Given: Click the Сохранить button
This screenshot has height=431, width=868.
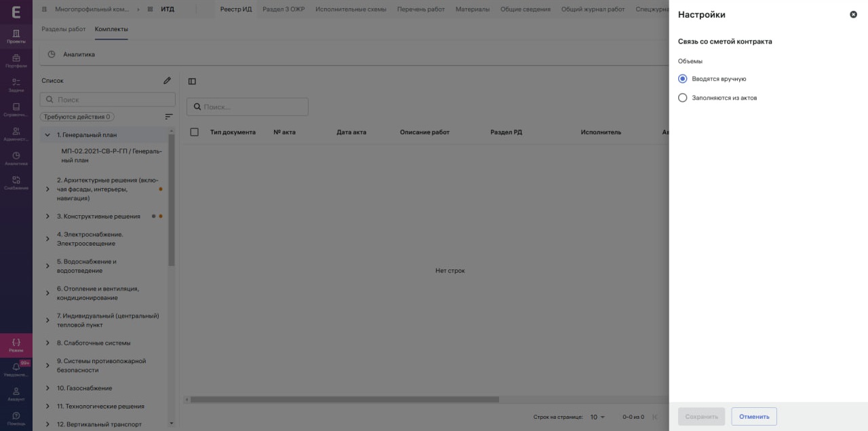Looking at the screenshot, I should tap(701, 417).
